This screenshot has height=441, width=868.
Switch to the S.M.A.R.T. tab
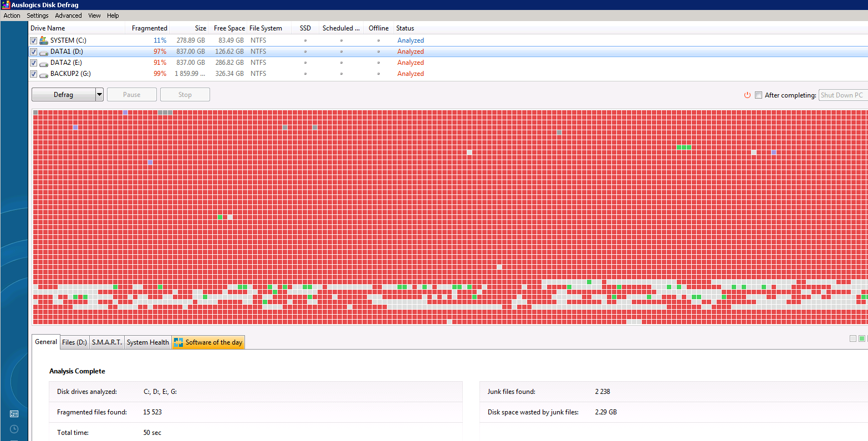(107, 342)
